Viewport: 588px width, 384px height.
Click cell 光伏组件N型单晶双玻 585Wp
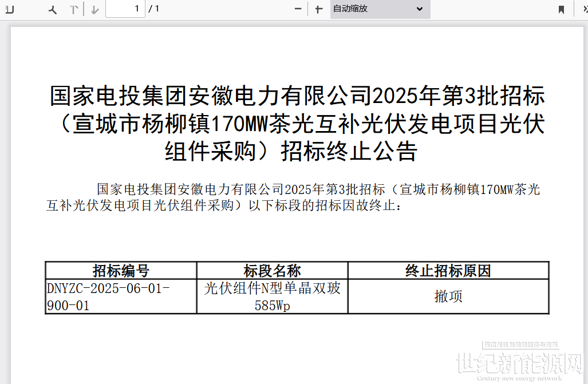(x=273, y=296)
